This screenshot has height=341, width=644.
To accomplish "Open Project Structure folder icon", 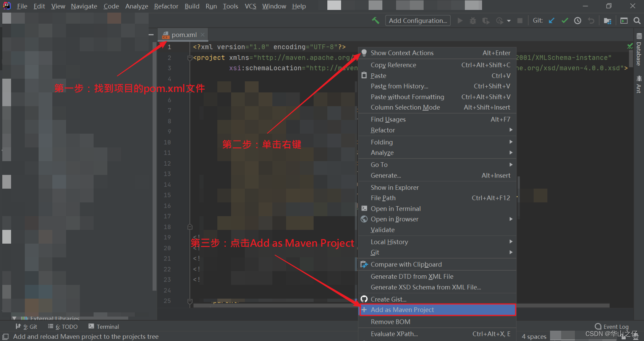I will point(607,21).
